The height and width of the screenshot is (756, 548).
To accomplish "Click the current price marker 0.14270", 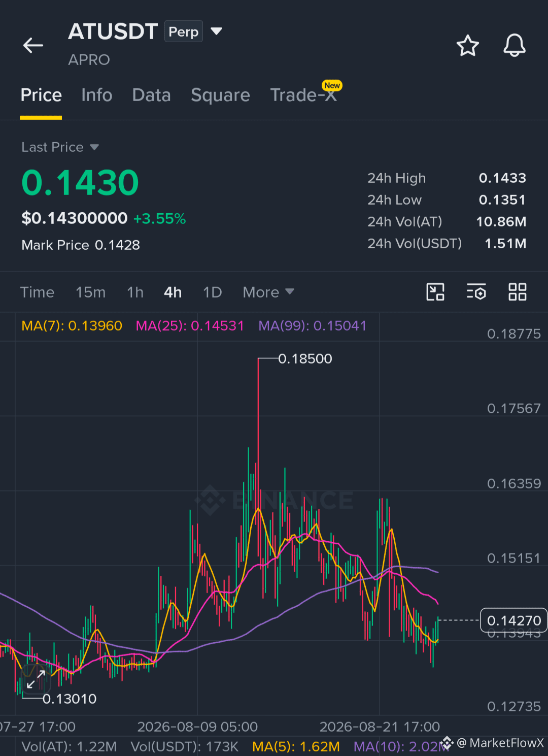I will pyautogui.click(x=513, y=620).
